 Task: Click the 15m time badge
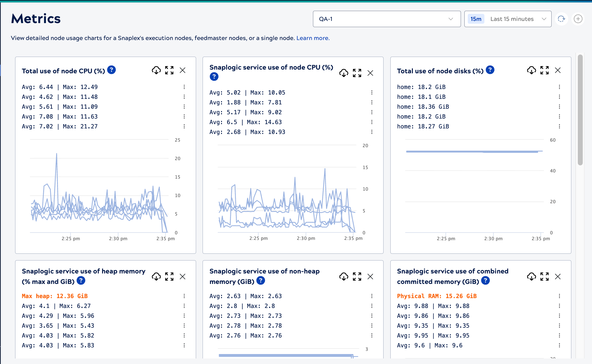tap(476, 19)
